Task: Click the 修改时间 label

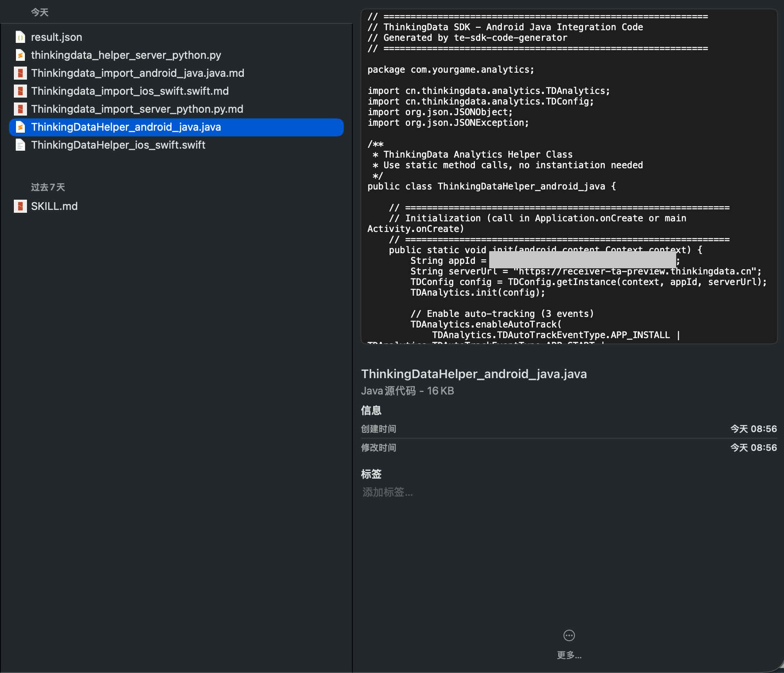Action: 379,448
